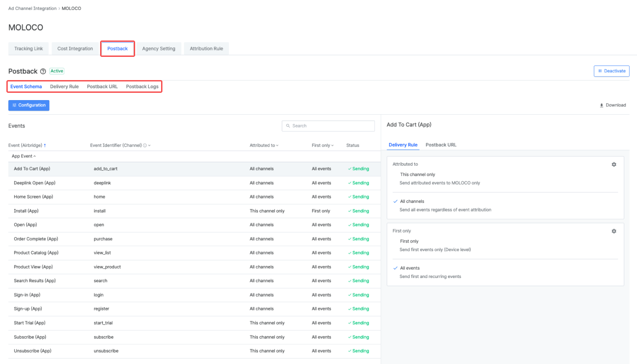Click the 'register' event identifier
The image size is (637, 364).
(101, 309)
